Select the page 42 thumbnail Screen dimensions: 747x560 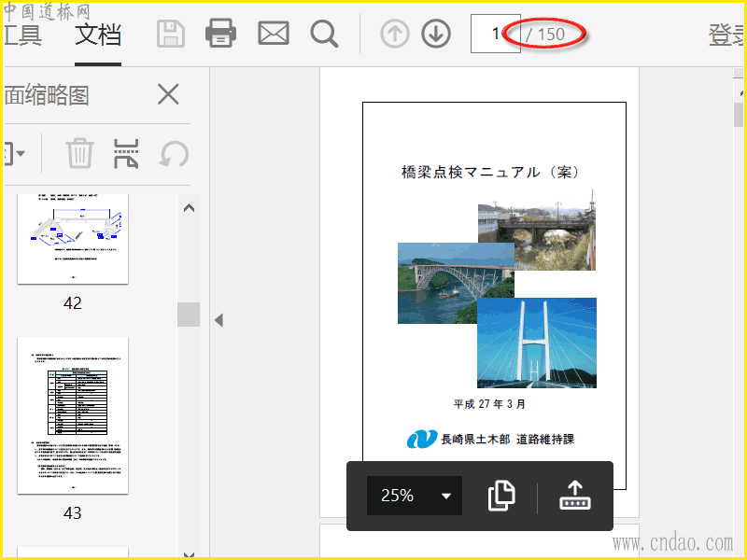pyautogui.click(x=73, y=239)
